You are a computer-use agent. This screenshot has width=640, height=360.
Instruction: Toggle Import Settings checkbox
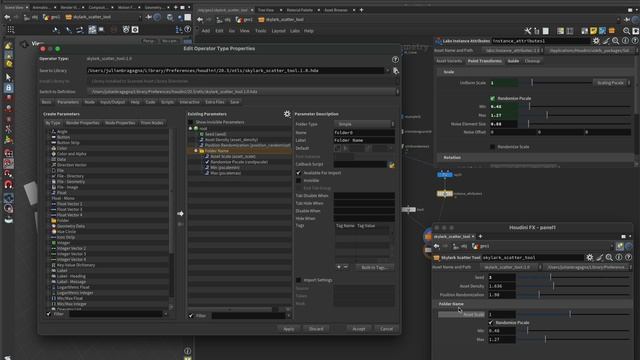[298, 280]
